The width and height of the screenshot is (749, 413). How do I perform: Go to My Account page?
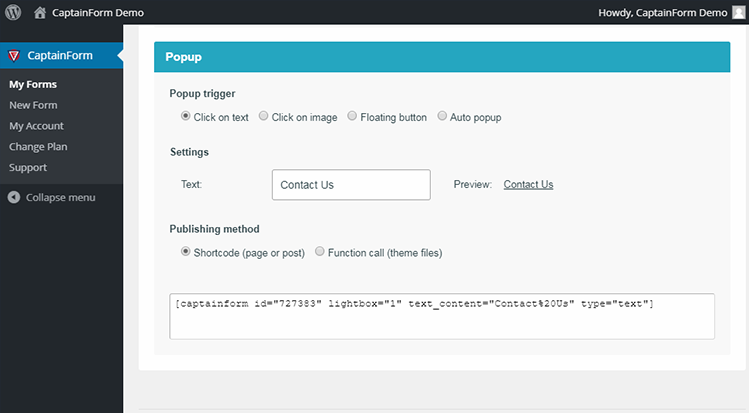(x=36, y=126)
